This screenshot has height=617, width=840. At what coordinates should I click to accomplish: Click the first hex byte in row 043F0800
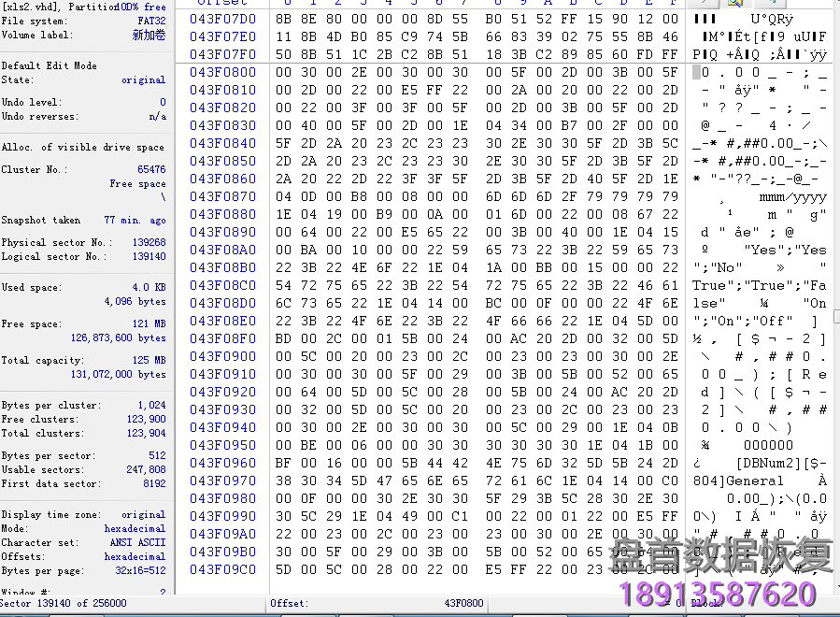click(284, 72)
